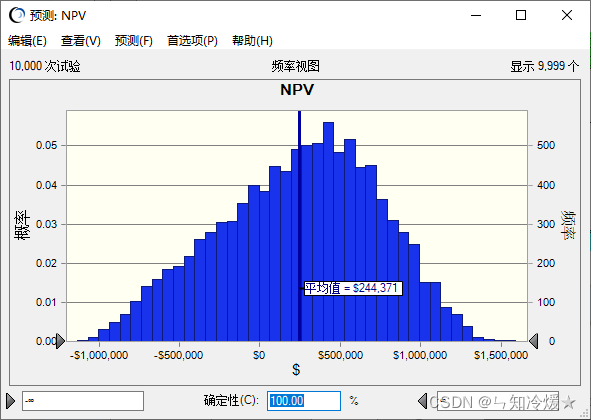Click the left-pointing arrow beside the maximum field
Screen dimensions: 591x420
click(x=423, y=401)
